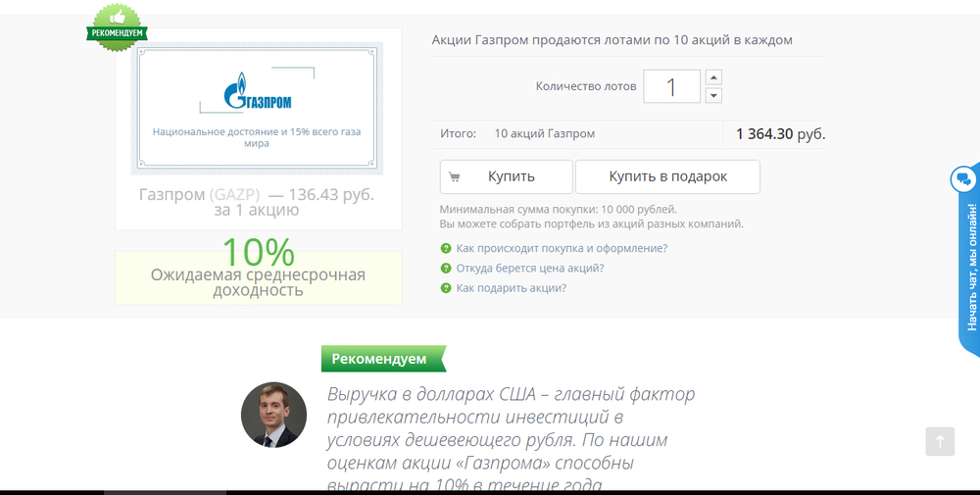Viewport: 980px width, 495px height.
Task: Click the question icon beside 'Как подарить акции'
Action: point(446,288)
